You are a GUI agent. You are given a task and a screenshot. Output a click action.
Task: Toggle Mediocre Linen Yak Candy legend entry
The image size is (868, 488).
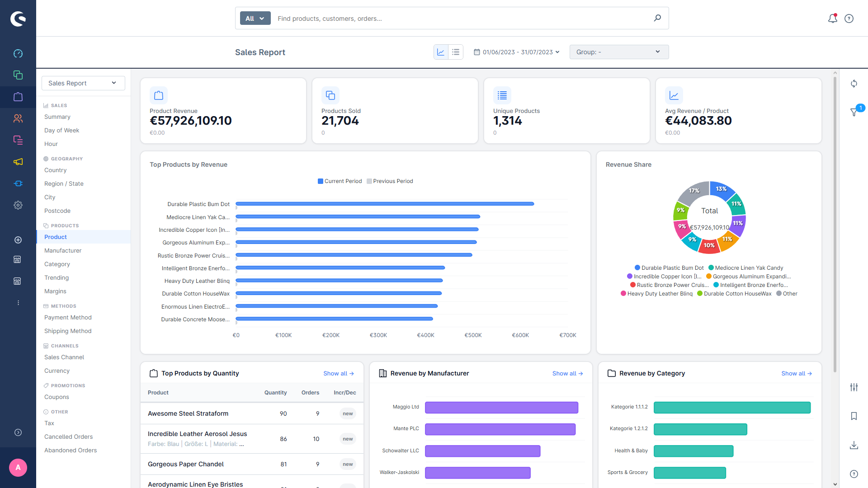(x=745, y=268)
